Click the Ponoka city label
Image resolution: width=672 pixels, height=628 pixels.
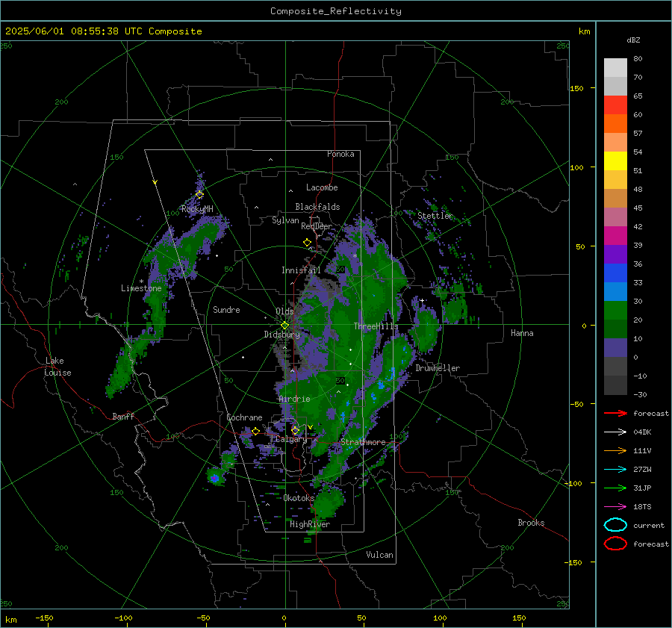click(x=340, y=154)
